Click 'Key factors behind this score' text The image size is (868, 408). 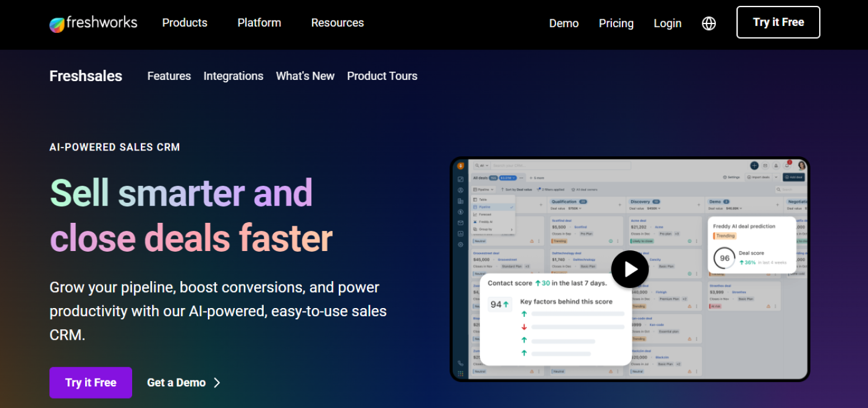click(x=566, y=302)
